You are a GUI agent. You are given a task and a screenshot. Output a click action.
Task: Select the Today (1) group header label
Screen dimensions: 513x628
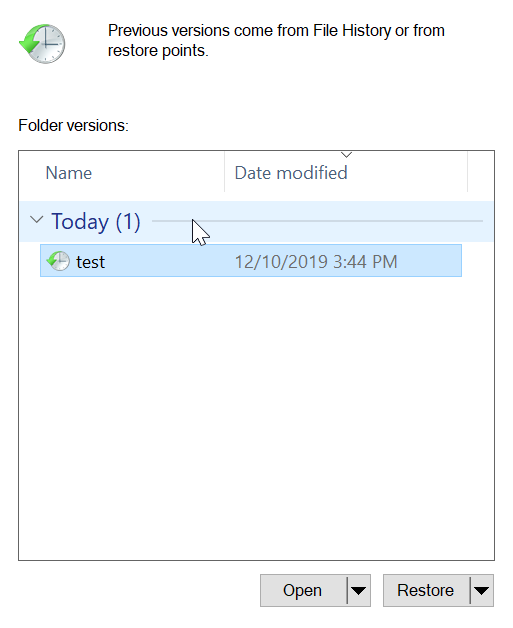[x=96, y=221]
